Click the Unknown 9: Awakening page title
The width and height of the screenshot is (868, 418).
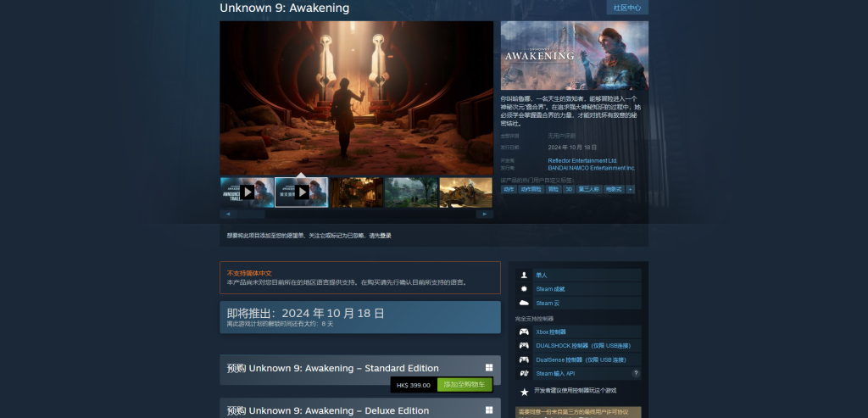[x=285, y=8]
